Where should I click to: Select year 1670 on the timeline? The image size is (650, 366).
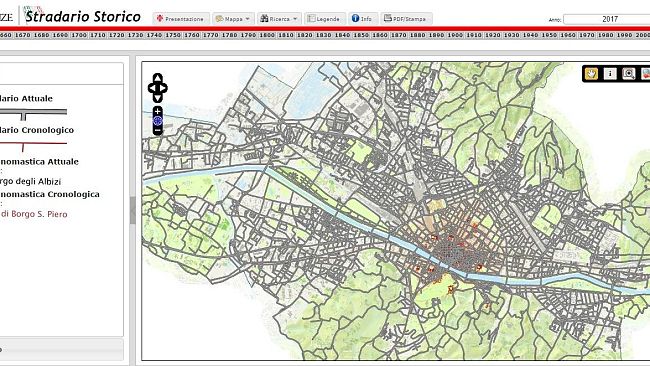[x=22, y=35]
